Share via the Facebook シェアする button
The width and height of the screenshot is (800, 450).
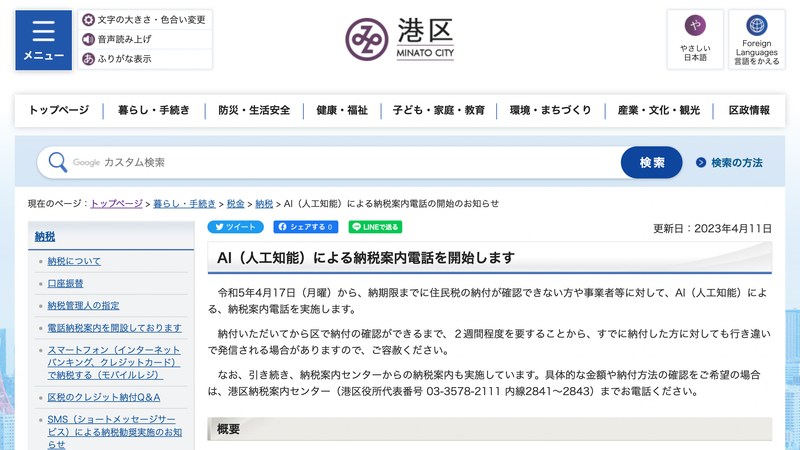tap(306, 227)
